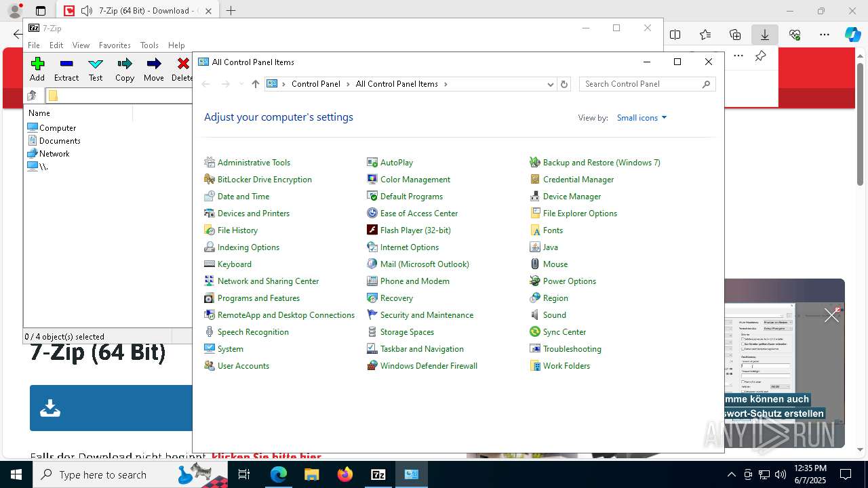Open Programs and Features link
The width and height of the screenshot is (868, 488).
258,298
